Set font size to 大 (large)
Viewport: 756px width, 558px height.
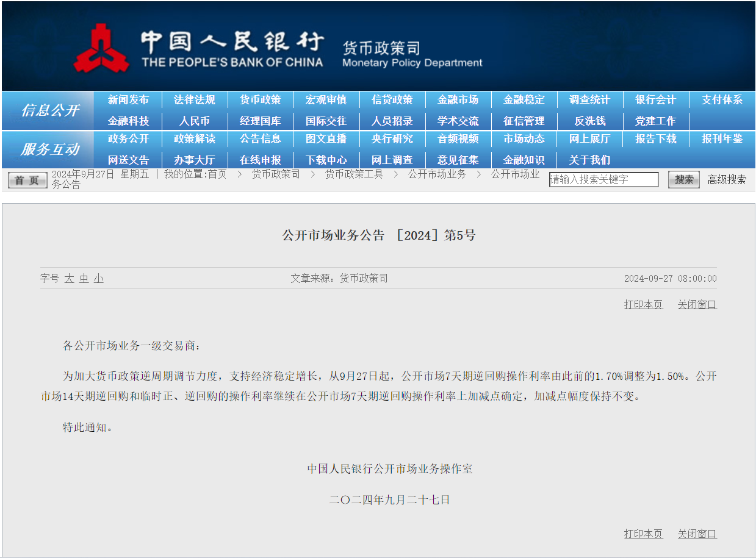point(69,279)
